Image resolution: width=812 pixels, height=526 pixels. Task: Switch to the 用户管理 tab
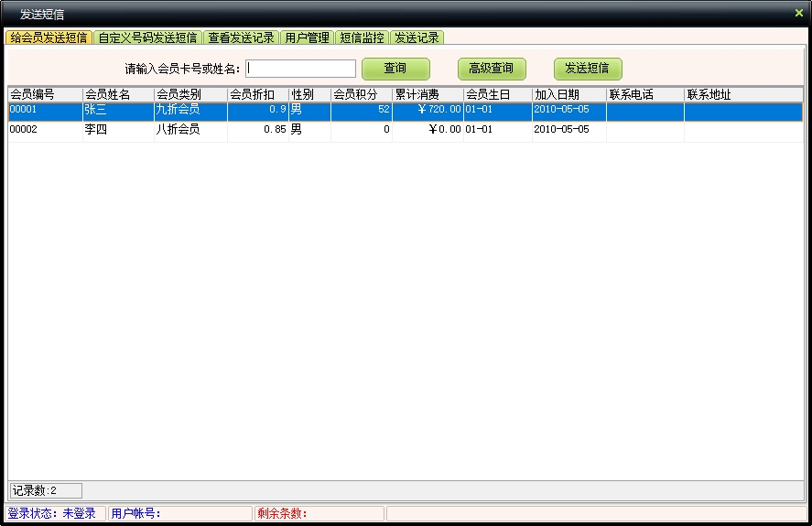307,38
